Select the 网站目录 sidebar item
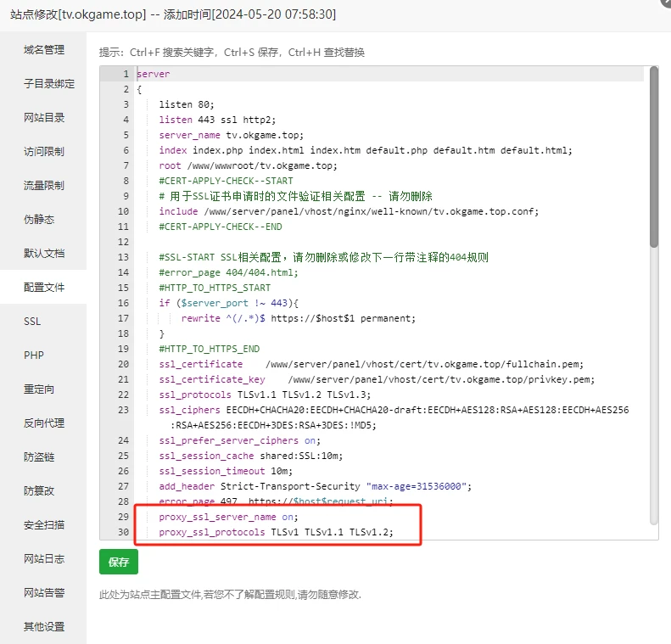Image resolution: width=671 pixels, height=644 pixels. tap(43, 118)
